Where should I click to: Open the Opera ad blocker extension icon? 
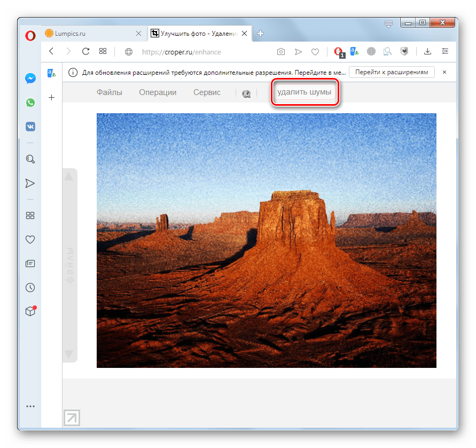pos(339,52)
